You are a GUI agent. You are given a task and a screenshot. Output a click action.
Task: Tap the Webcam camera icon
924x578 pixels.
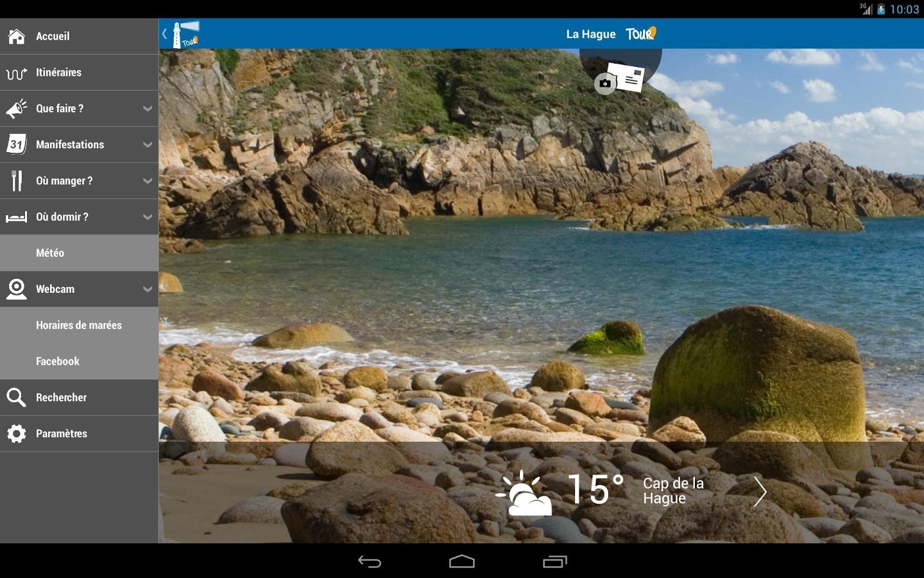(x=16, y=289)
